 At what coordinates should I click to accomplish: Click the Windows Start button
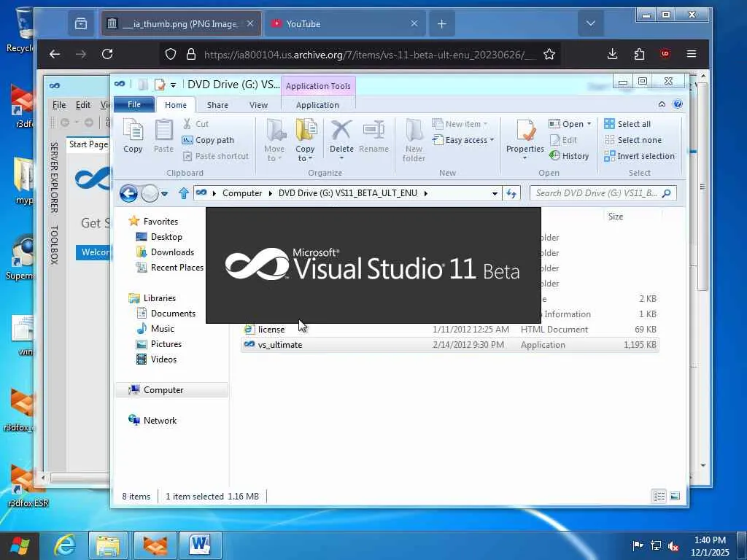click(20, 545)
